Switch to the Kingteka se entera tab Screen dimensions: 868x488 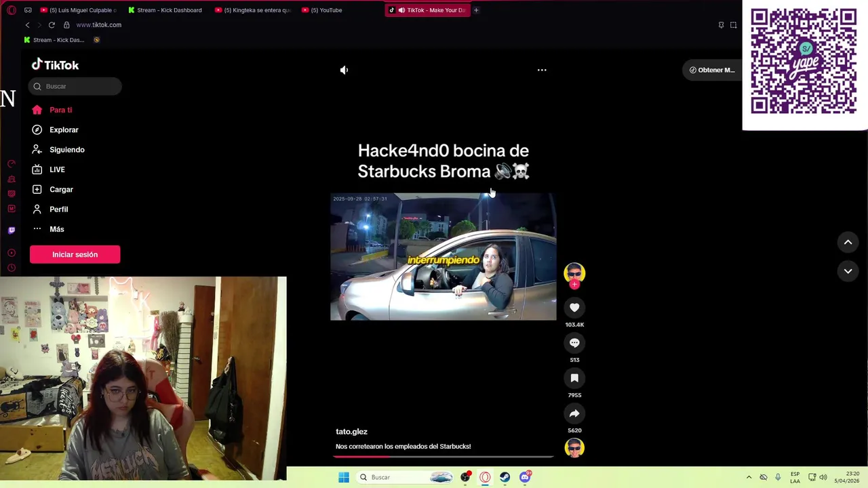[x=252, y=10]
